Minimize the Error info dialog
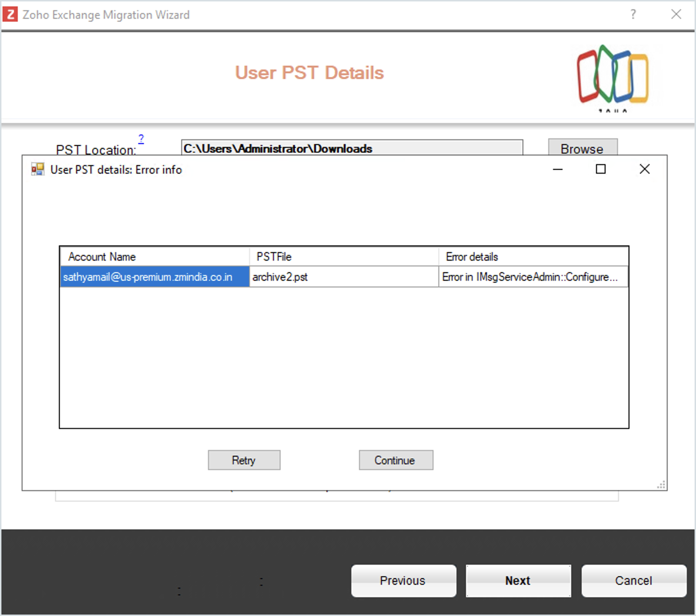696x616 pixels. 557,169
